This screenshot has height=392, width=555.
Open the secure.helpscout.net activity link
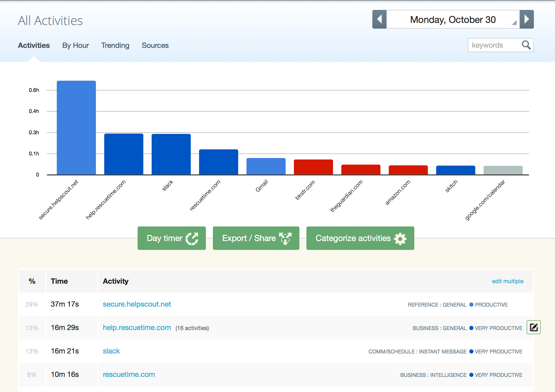137,304
